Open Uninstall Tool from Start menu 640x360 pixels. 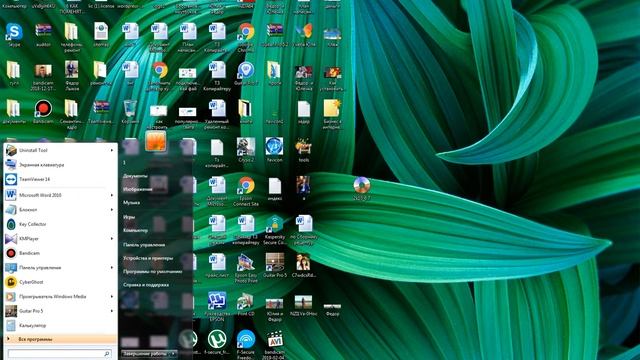point(60,150)
